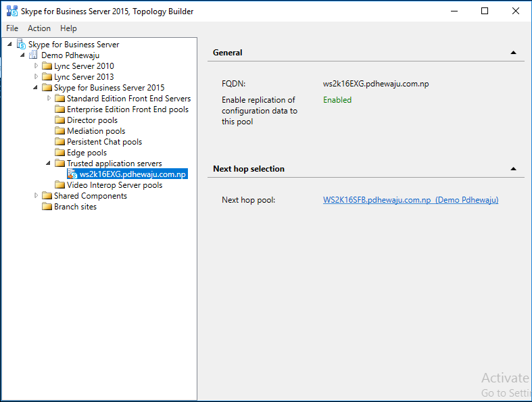Select the Skype for Business Server root label
This screenshot has height=402, width=532.
[x=74, y=45]
